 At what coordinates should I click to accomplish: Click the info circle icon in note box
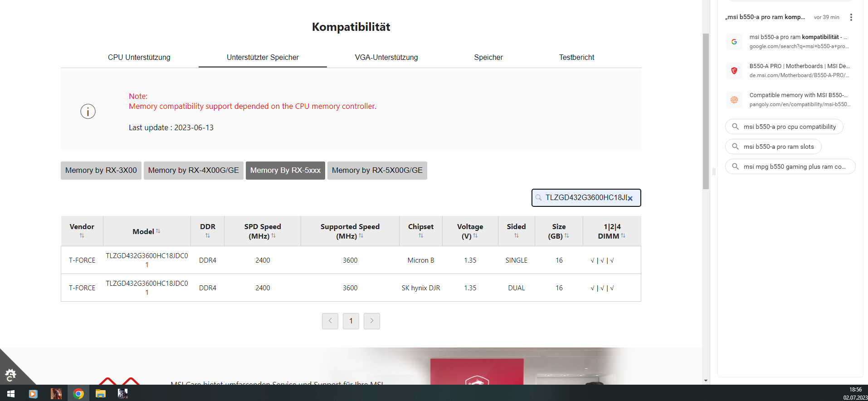[88, 111]
